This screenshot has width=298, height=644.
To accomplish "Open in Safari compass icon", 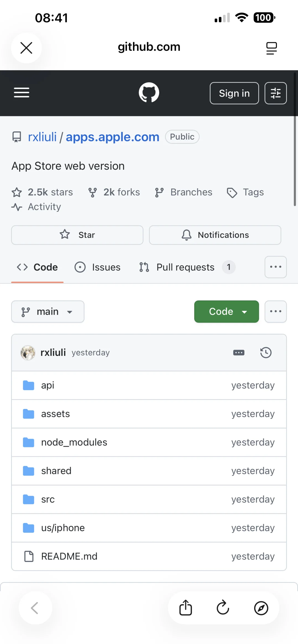I will (261, 608).
